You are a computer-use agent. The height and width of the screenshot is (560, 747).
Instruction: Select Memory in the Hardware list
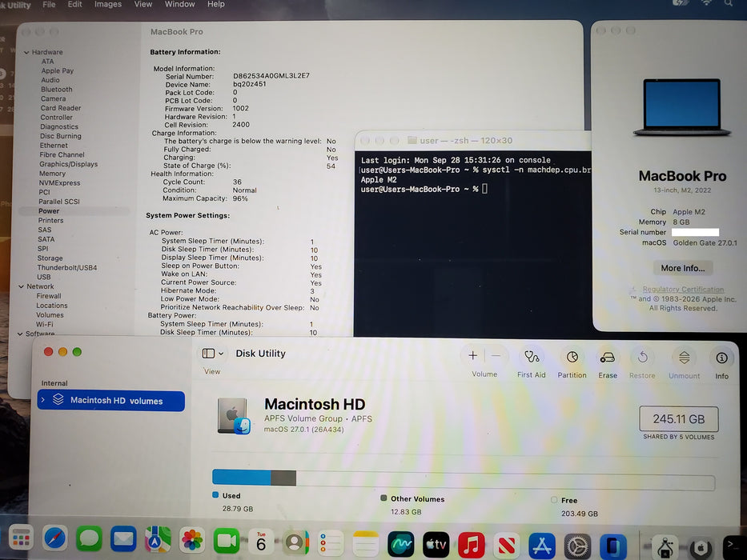tap(52, 174)
